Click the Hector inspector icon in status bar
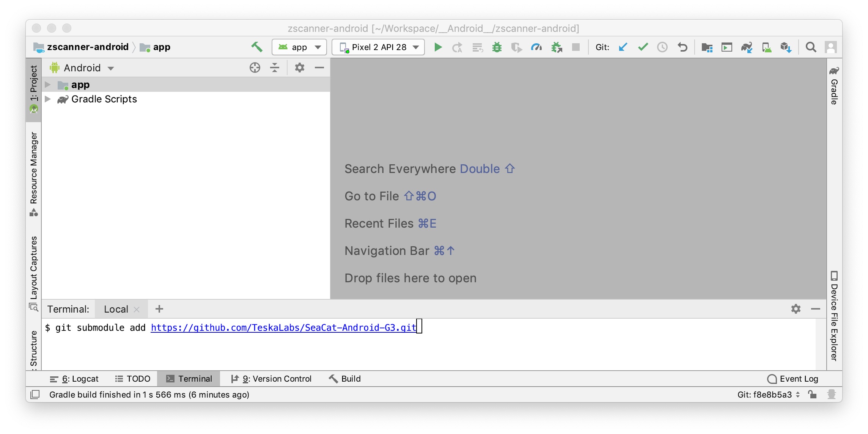The width and height of the screenshot is (868, 434). [832, 395]
